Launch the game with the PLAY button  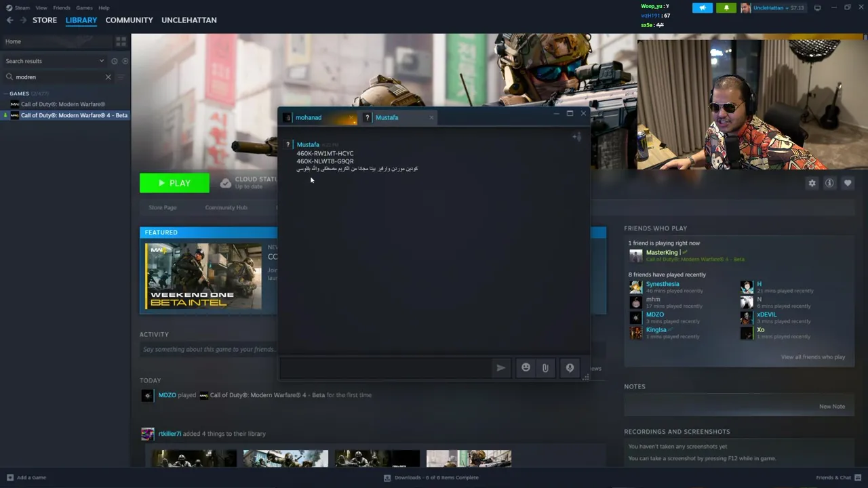[174, 183]
